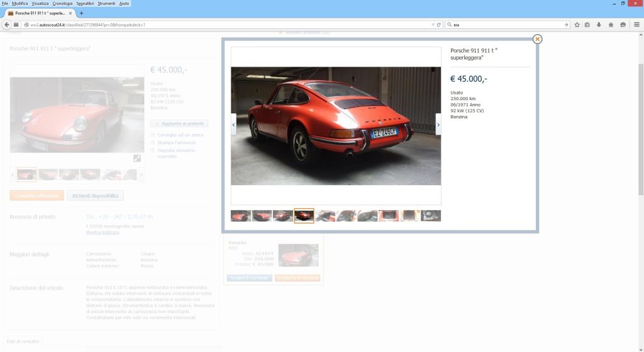Click the search go arrow in search box
Screen dimensions: 644x352
(x=567, y=25)
